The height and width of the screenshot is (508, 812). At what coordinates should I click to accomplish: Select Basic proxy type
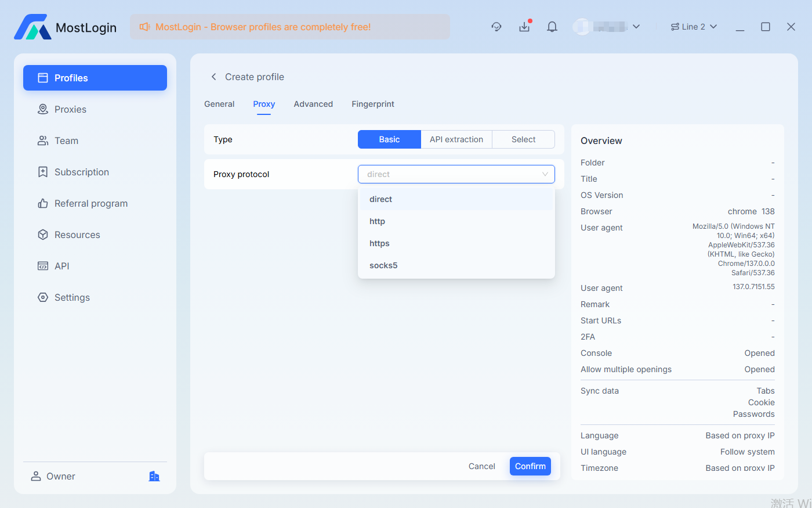pyautogui.click(x=389, y=139)
